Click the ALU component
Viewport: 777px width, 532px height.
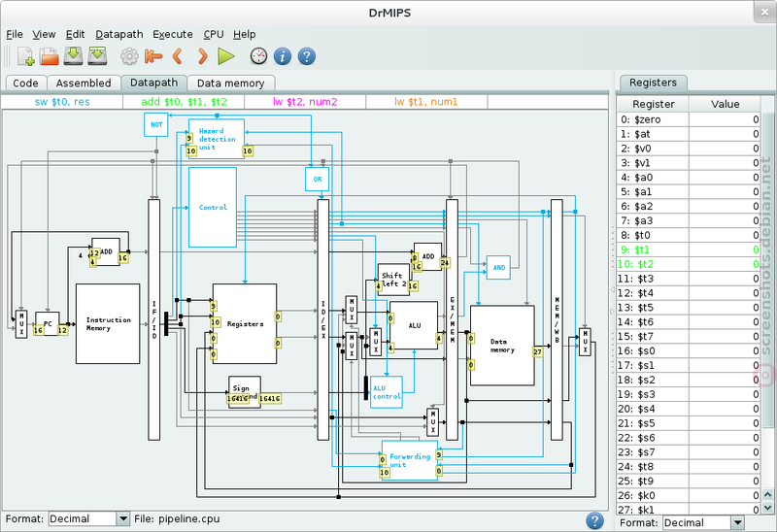(x=414, y=325)
